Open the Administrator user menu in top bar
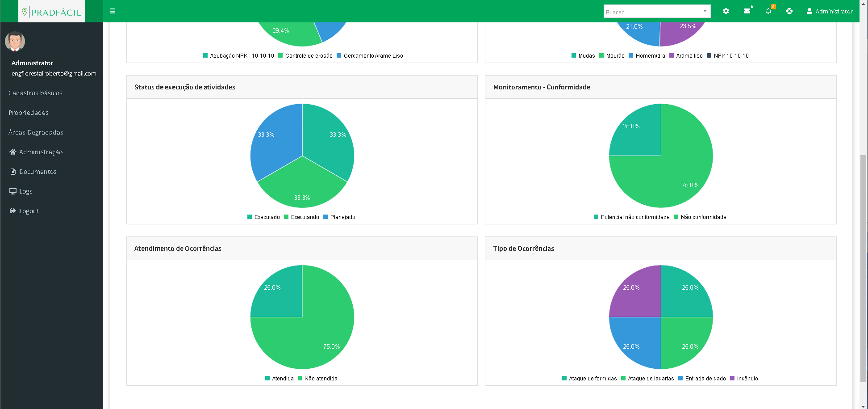The image size is (868, 409). pyautogui.click(x=830, y=11)
